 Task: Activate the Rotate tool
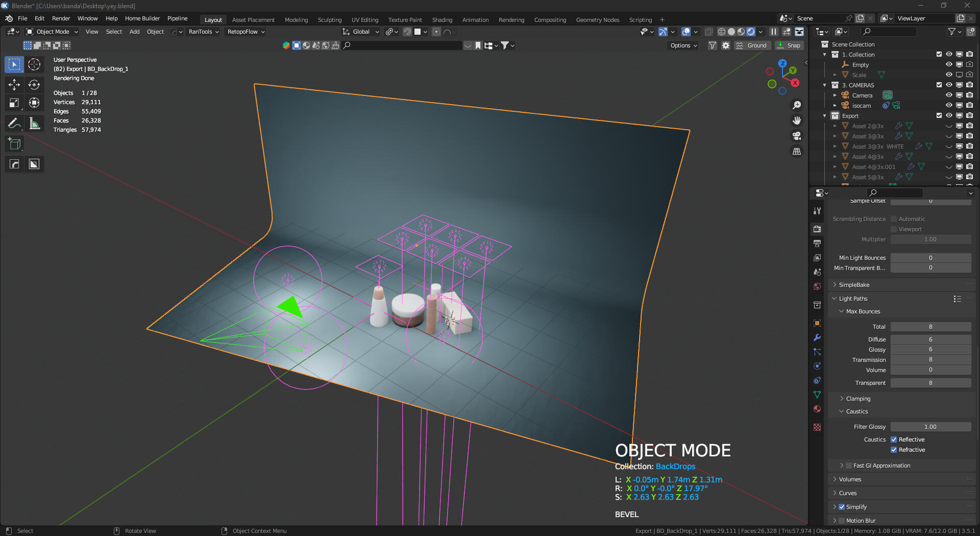[x=34, y=85]
